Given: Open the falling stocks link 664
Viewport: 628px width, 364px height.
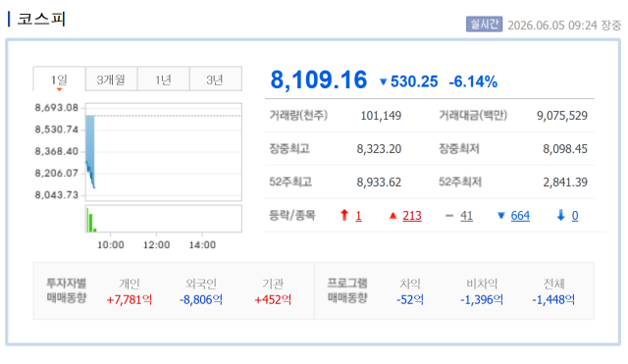Looking at the screenshot, I should click(520, 216).
